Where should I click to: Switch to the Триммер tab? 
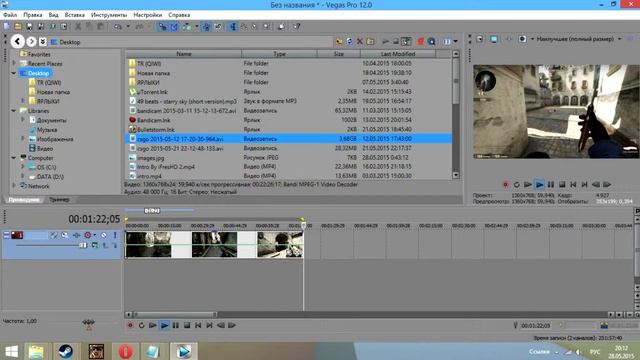59,200
